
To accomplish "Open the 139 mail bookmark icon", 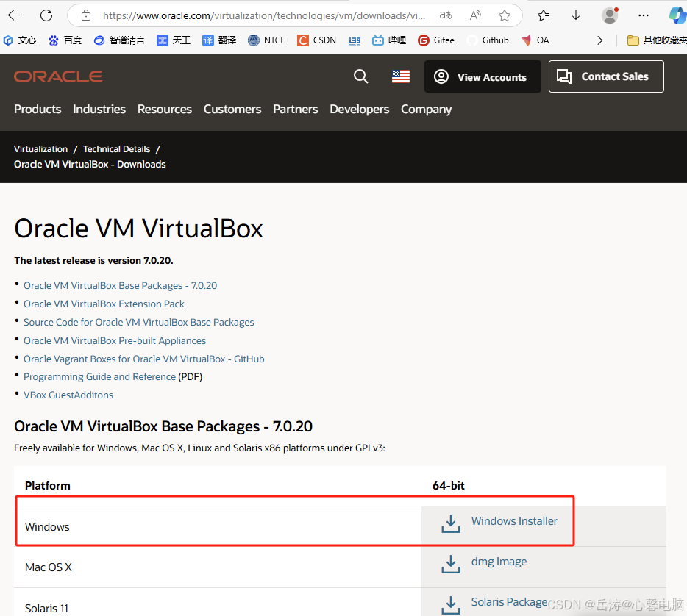I will click(x=354, y=40).
